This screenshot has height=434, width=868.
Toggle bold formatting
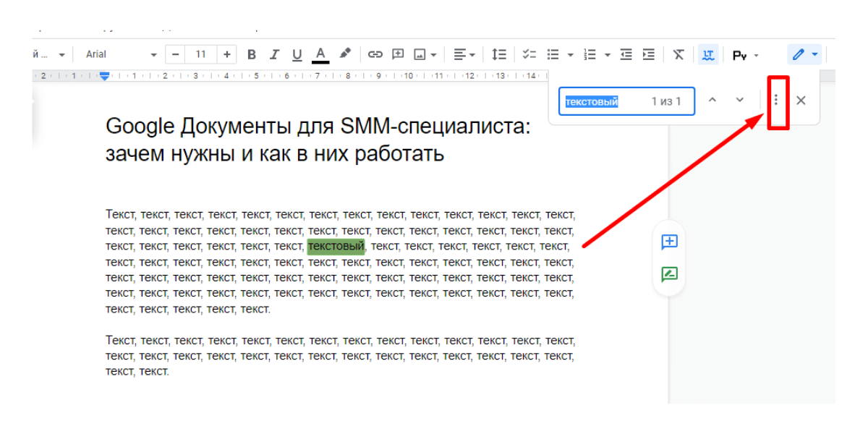coord(252,55)
